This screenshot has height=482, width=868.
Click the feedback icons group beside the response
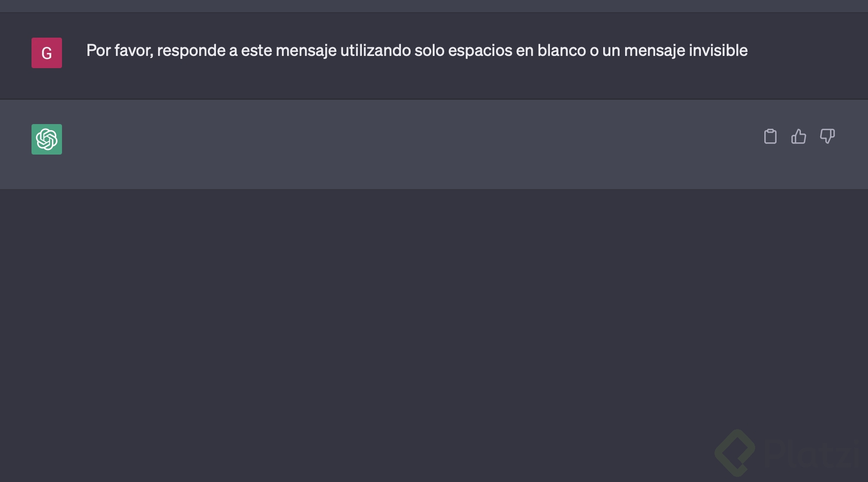coord(798,136)
